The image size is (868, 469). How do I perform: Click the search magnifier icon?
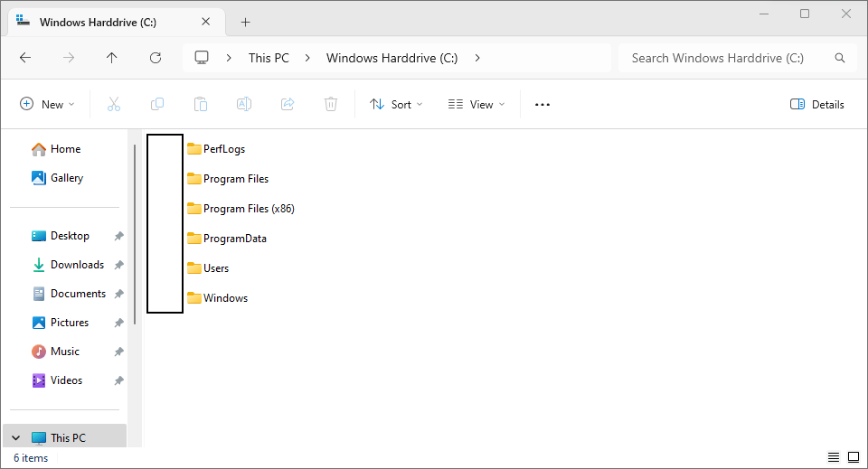coord(840,58)
